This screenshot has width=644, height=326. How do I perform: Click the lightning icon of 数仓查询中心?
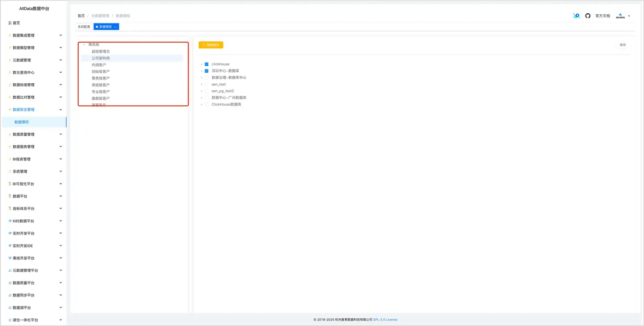10,73
